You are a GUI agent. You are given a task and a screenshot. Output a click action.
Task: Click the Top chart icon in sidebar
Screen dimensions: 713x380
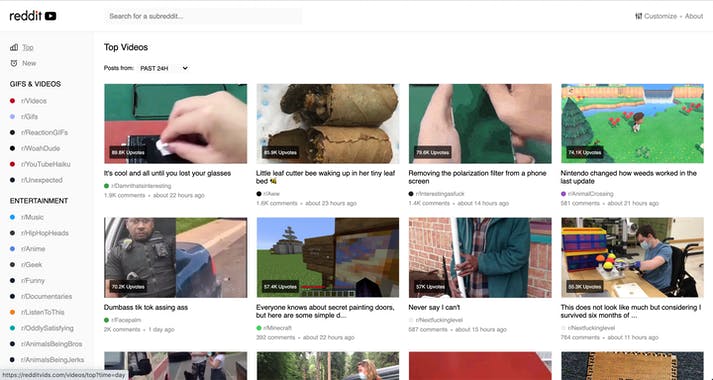pyautogui.click(x=14, y=47)
